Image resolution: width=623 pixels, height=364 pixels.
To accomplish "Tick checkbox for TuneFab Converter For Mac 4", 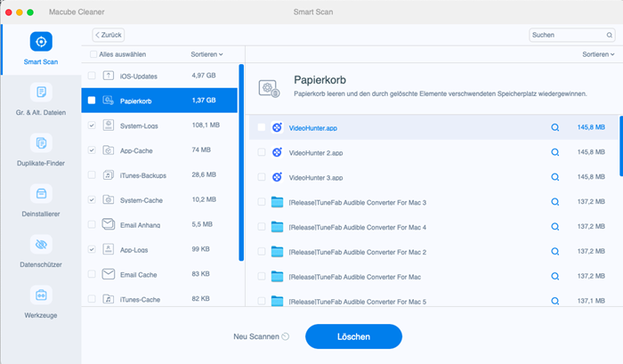I will [x=262, y=227].
